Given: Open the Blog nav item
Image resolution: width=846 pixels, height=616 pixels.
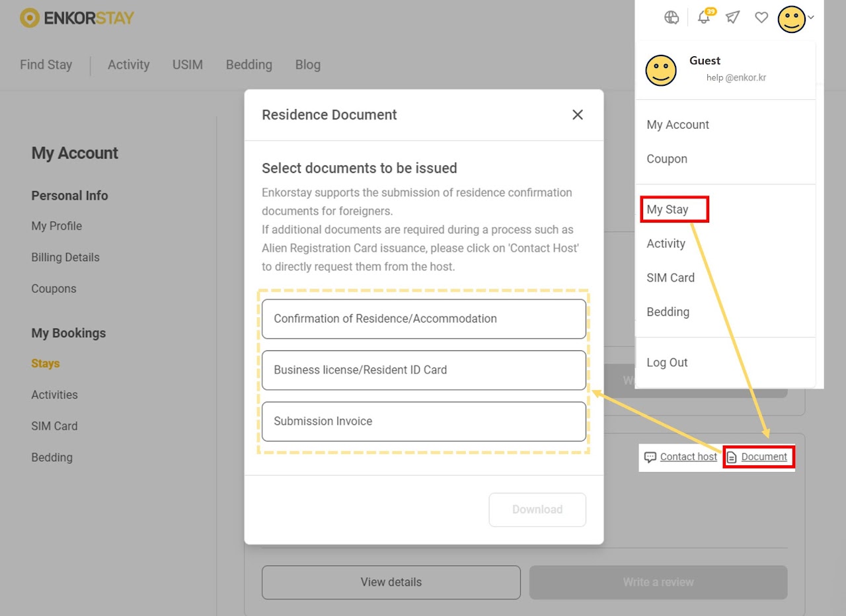Looking at the screenshot, I should (x=308, y=65).
